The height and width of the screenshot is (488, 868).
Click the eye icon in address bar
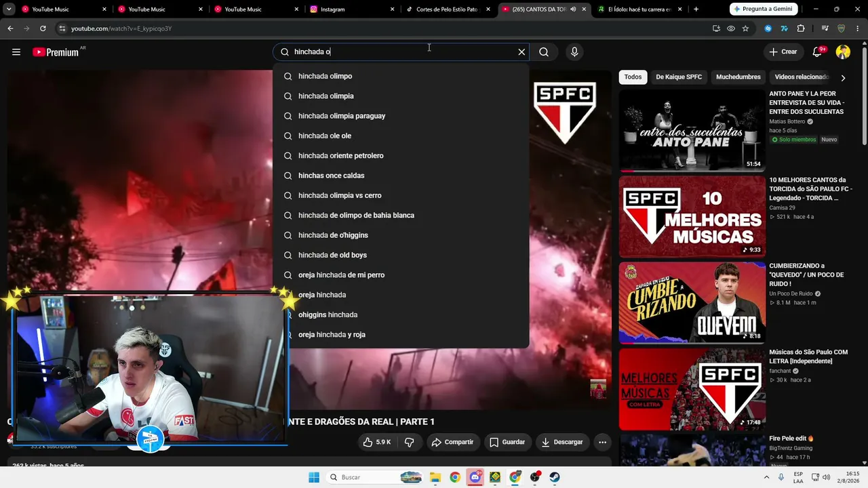click(731, 28)
